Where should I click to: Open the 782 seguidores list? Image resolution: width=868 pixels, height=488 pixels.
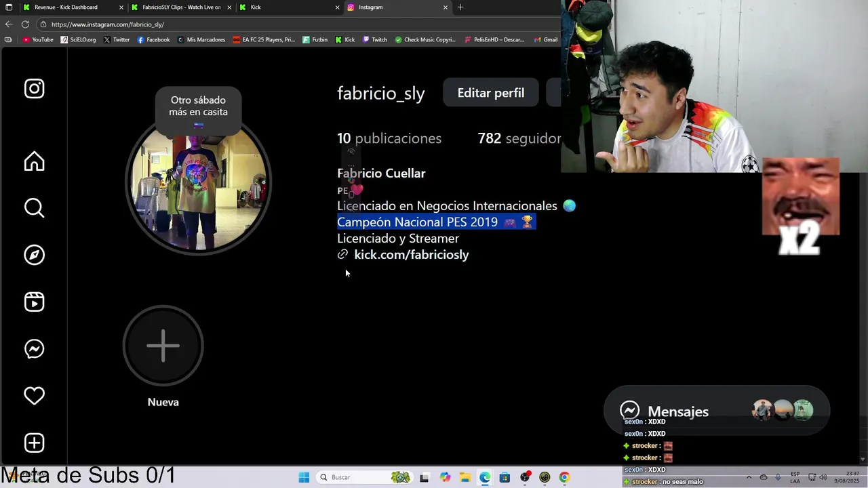point(519,138)
